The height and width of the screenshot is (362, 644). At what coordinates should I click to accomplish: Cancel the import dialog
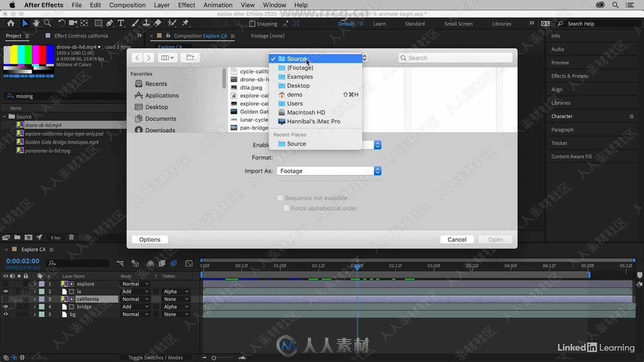(457, 239)
